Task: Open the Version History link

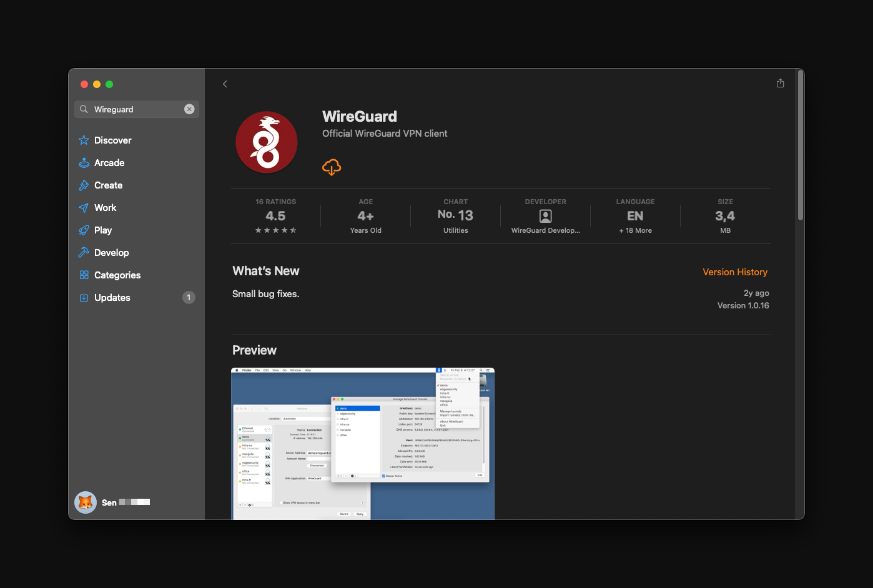Action: coord(735,272)
